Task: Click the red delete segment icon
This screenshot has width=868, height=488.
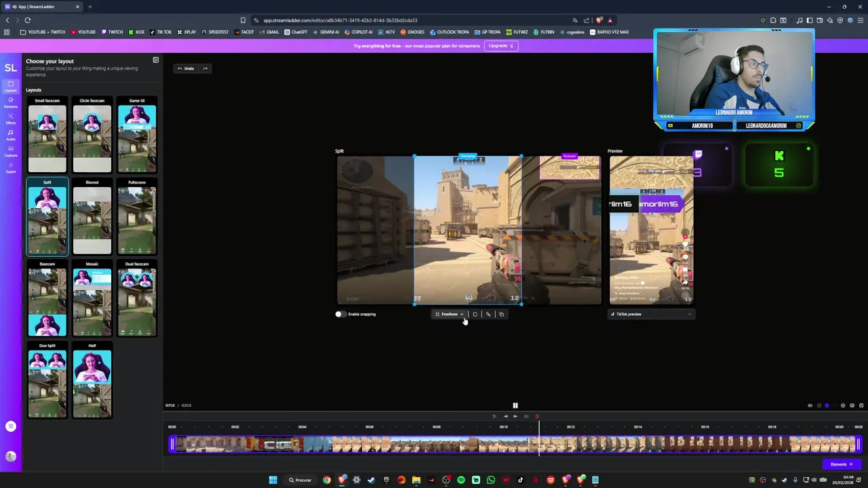Action: click(537, 416)
